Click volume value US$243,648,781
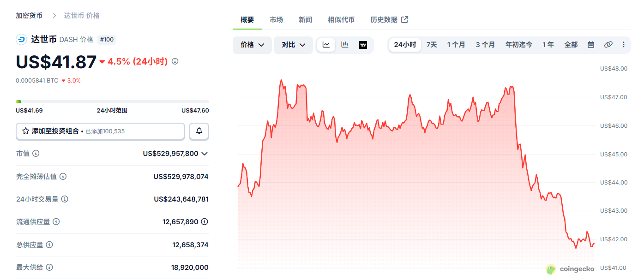644x280 pixels. pos(181,199)
